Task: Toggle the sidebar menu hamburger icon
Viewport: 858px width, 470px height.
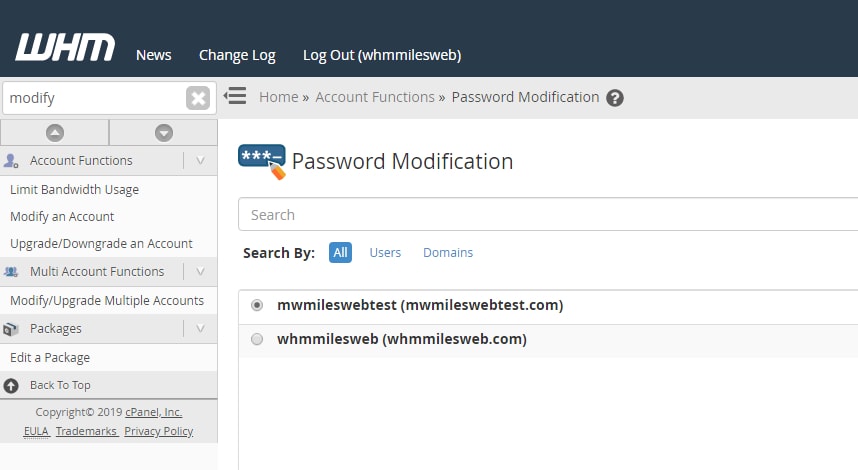Action: coord(235,96)
